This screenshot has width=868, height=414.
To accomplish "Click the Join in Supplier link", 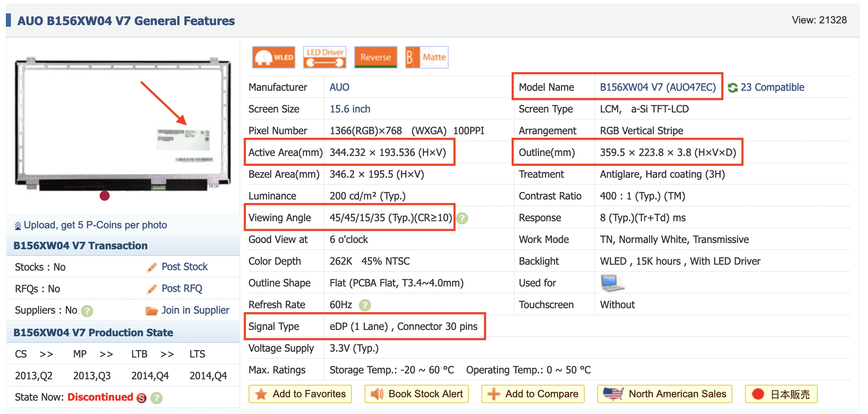I will (195, 310).
